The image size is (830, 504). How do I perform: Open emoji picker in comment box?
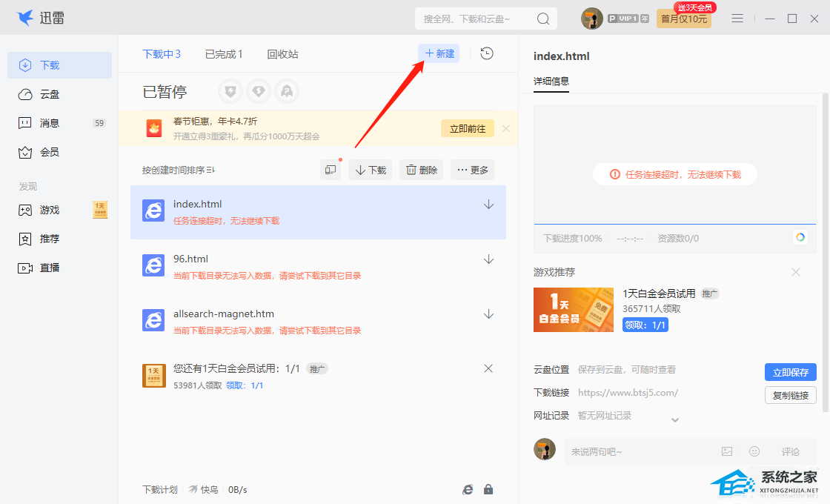754,451
